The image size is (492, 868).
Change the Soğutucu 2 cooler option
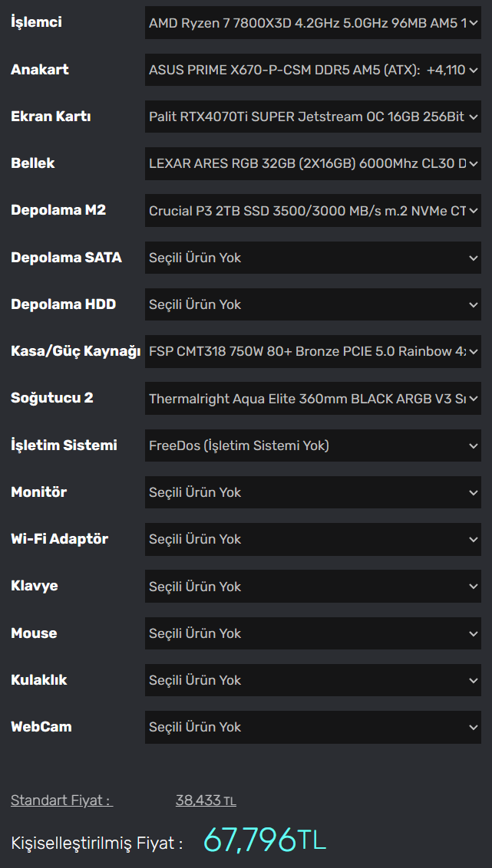(312, 398)
